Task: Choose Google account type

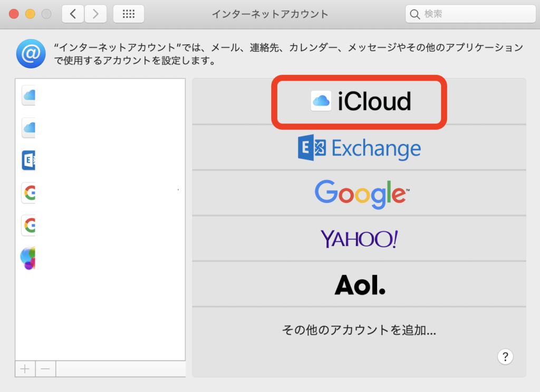Action: [x=359, y=193]
